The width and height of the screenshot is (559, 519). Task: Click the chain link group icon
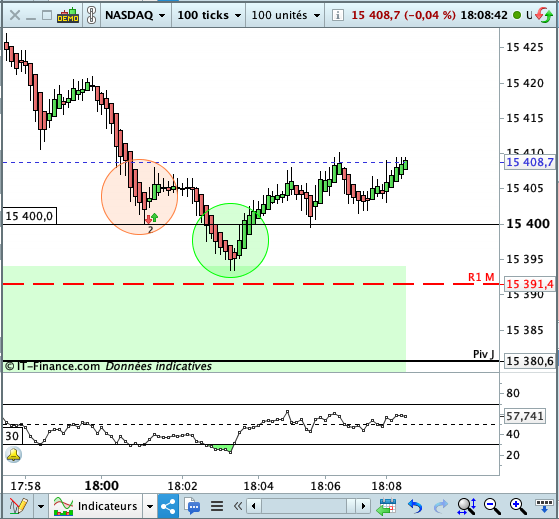click(x=92, y=15)
